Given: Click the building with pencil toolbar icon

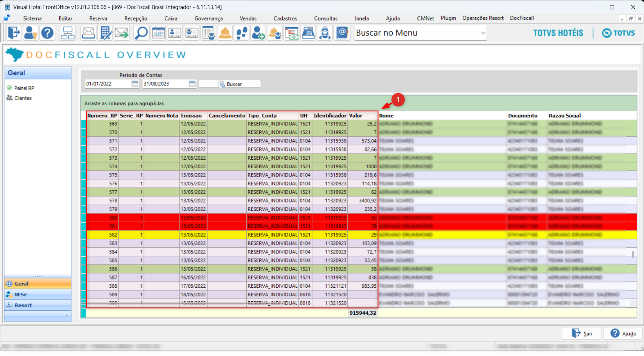Looking at the screenshot, I should [105, 33].
